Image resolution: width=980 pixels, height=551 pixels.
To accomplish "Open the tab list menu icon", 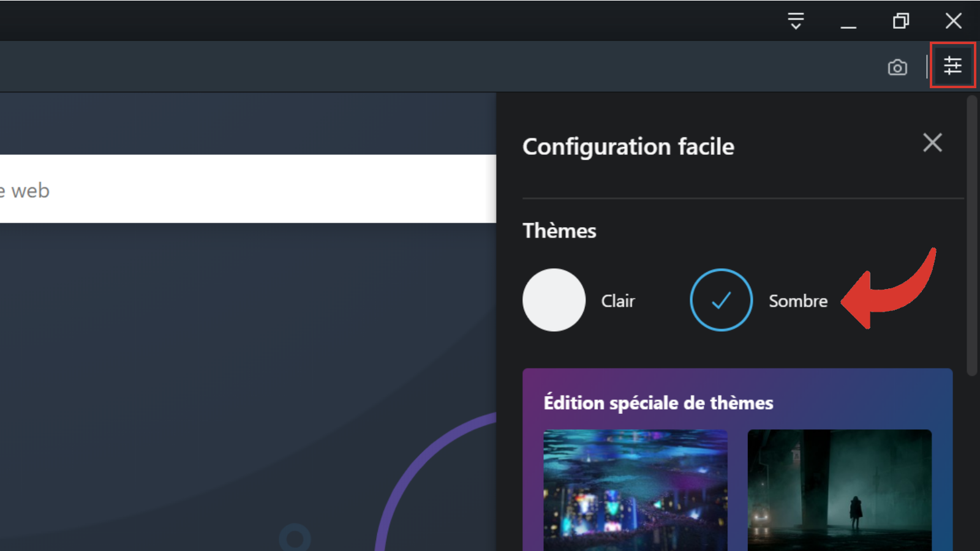I will tap(796, 21).
